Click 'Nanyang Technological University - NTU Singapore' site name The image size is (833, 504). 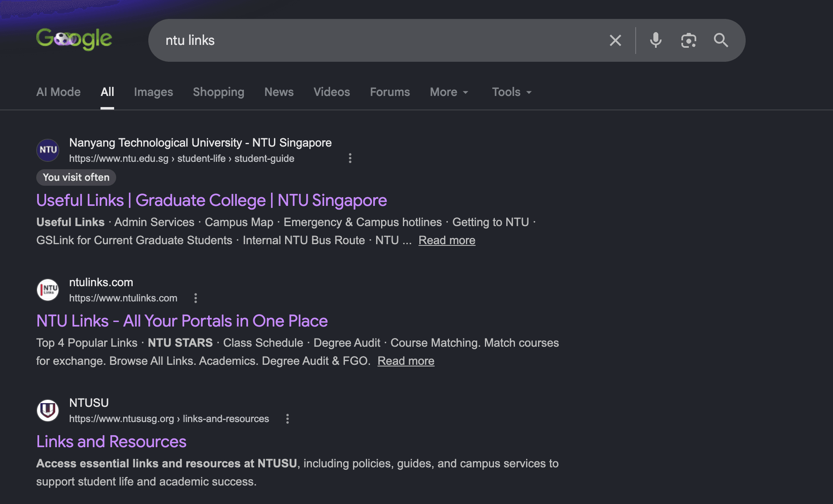pos(200,143)
